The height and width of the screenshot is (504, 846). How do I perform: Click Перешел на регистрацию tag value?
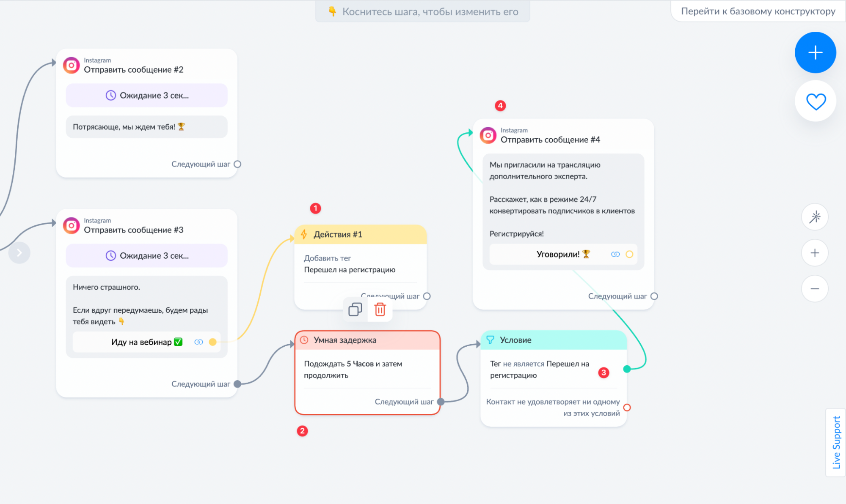350,270
